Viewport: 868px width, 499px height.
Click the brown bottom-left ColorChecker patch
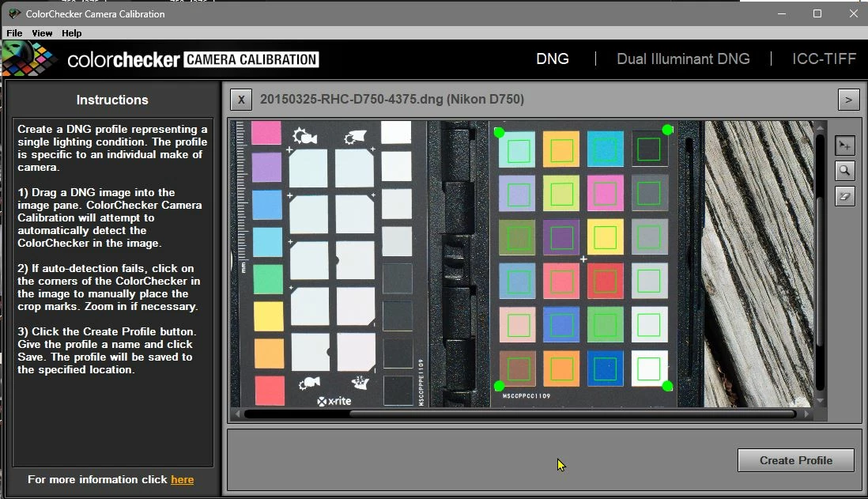tap(518, 369)
